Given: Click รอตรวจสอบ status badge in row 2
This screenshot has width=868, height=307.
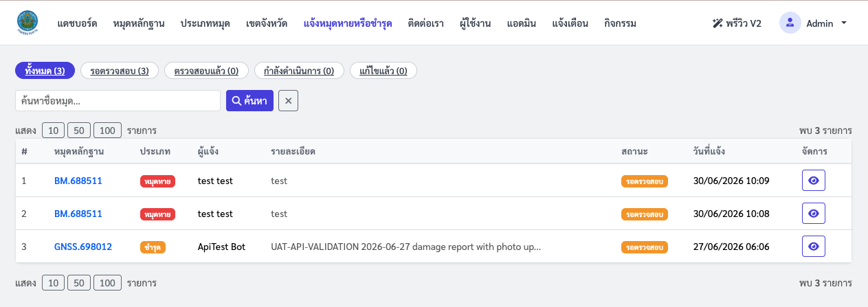Looking at the screenshot, I should [x=645, y=214].
